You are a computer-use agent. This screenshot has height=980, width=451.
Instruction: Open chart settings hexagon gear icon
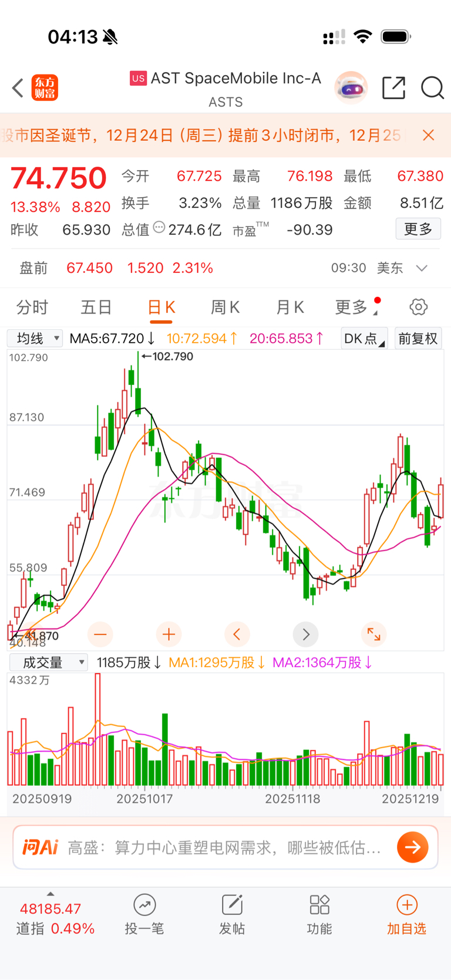418,307
